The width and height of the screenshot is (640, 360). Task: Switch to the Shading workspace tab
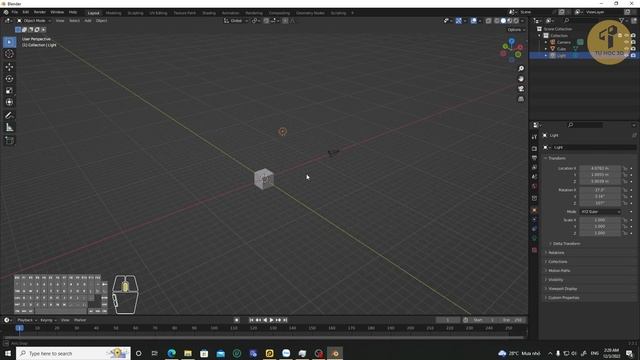209,13
